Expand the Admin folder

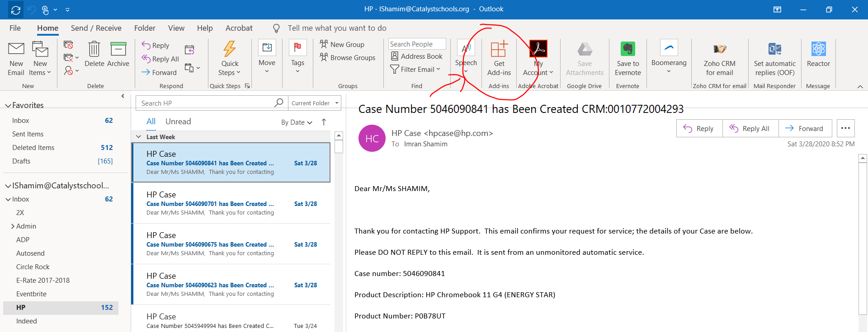13,226
